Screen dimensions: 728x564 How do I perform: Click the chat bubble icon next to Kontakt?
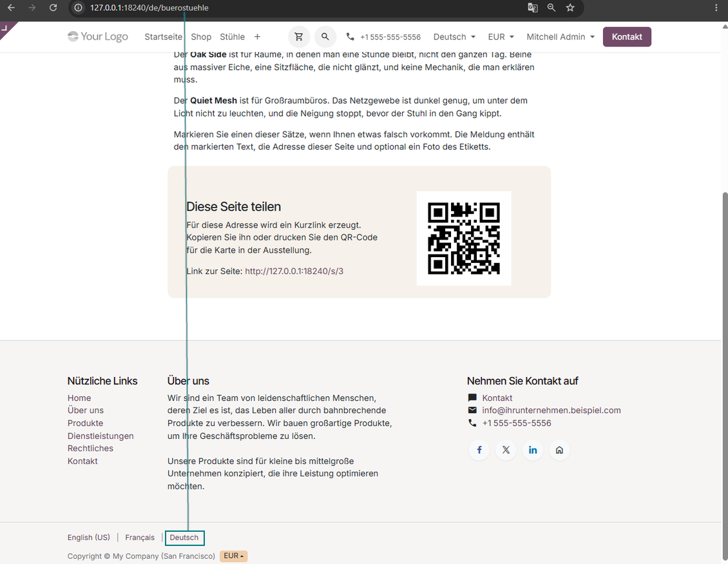tap(472, 398)
